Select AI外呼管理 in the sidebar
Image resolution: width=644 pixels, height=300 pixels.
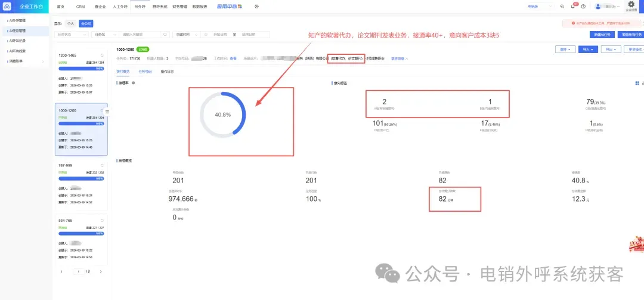pyautogui.click(x=24, y=20)
